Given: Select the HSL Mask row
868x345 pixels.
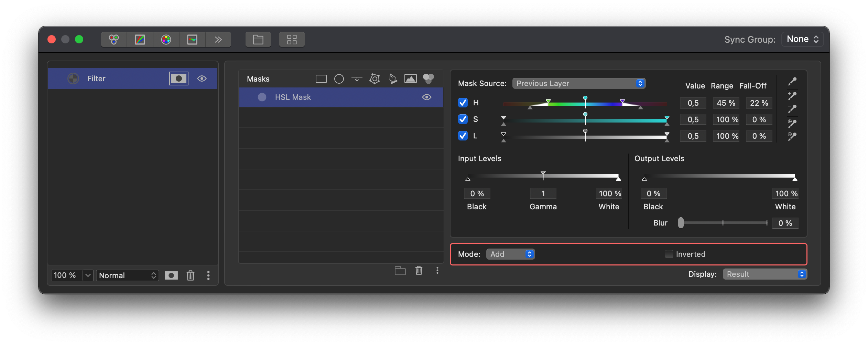Looking at the screenshot, I should coord(341,97).
